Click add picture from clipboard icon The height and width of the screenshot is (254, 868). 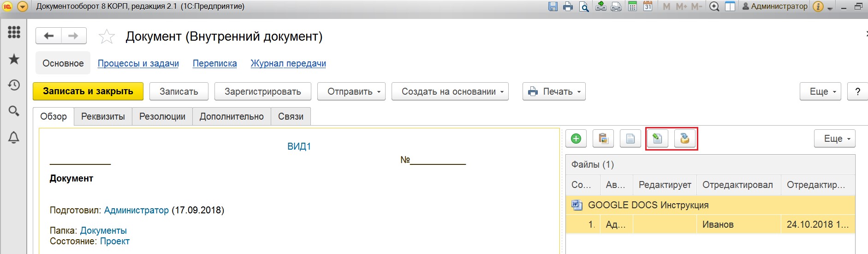tap(603, 139)
